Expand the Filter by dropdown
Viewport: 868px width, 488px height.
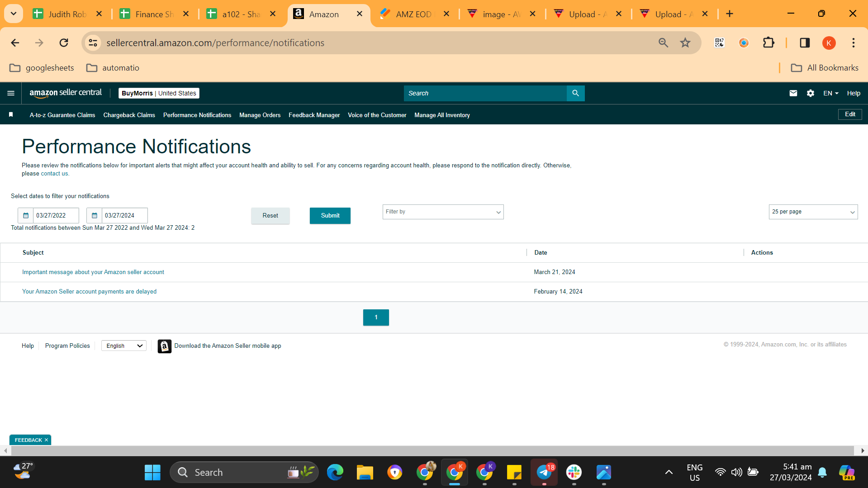[443, 212]
